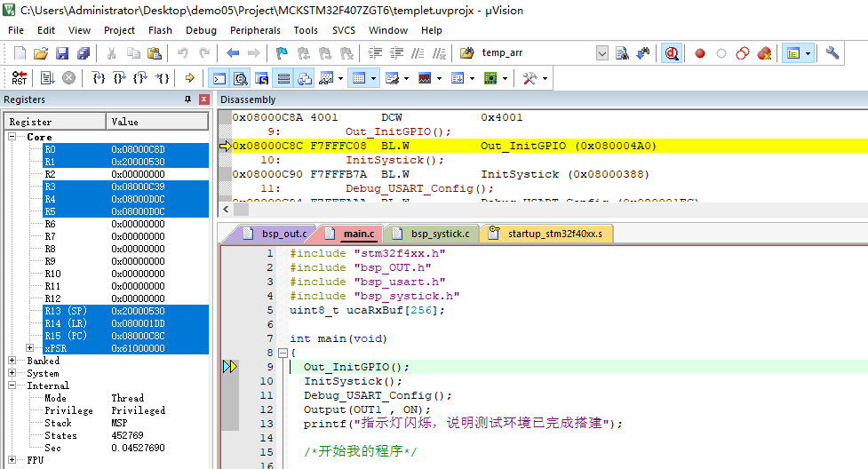Viewport: 868px width, 469px height.
Task: Click the Logic Analyzer icon
Action: click(x=425, y=79)
